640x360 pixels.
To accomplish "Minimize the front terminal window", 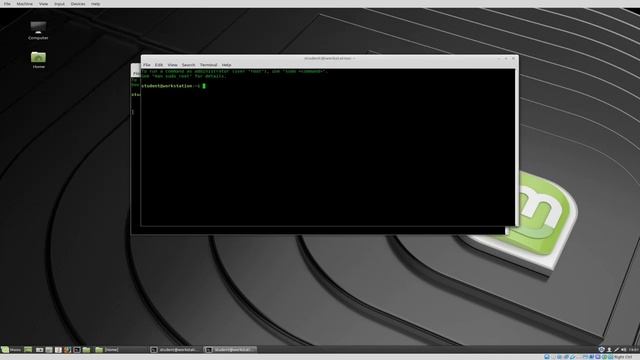I will point(499,58).
